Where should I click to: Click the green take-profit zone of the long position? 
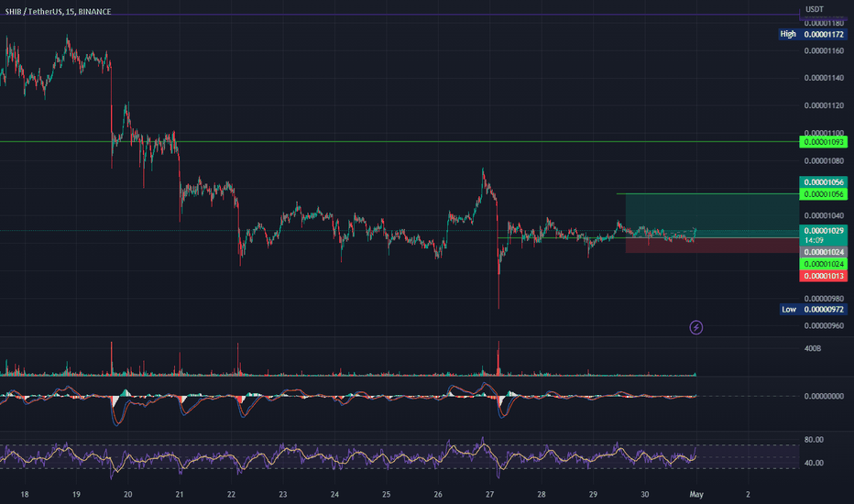[x=712, y=215]
